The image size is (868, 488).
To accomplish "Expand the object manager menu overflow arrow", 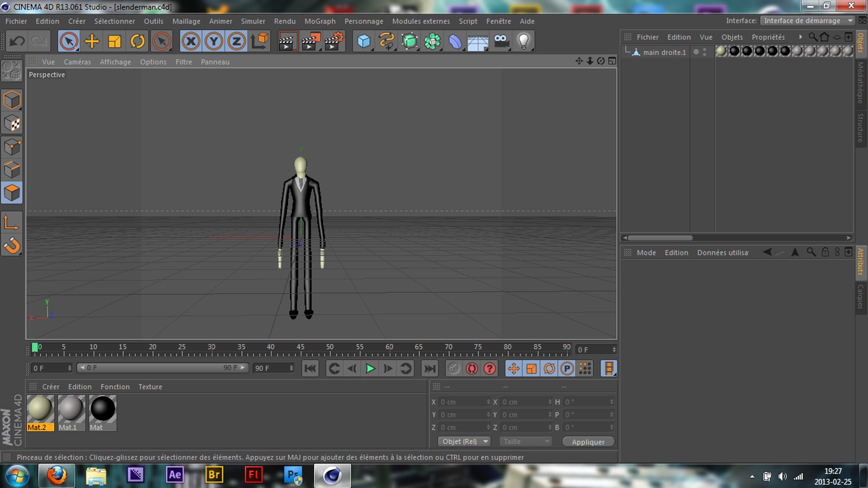I will pyautogui.click(x=801, y=37).
